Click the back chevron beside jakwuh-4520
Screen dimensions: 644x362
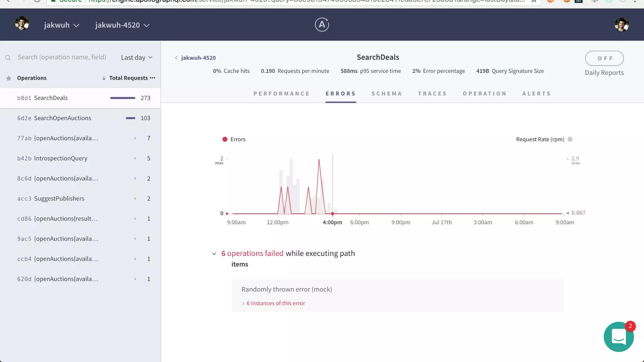pos(176,58)
